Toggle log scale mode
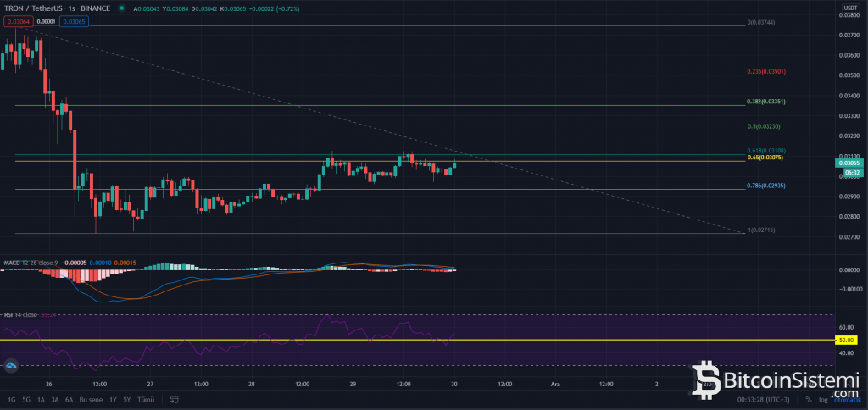868x410 pixels. (x=824, y=400)
